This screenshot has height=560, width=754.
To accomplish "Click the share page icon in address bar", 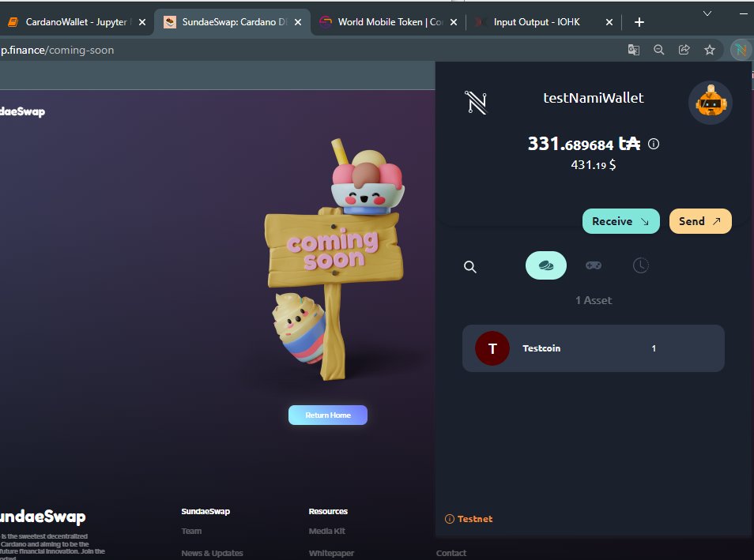I will click(684, 50).
